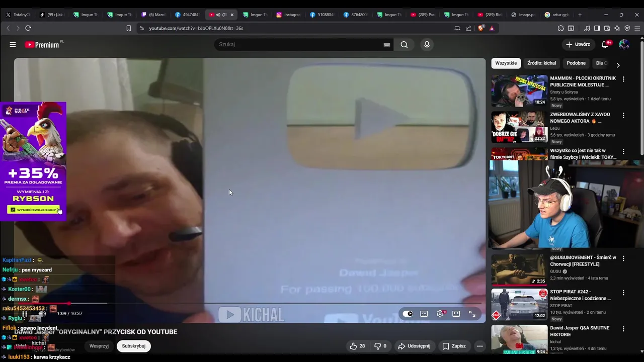Click the Subskrybuj button
This screenshot has height=362, width=644.
(133, 346)
